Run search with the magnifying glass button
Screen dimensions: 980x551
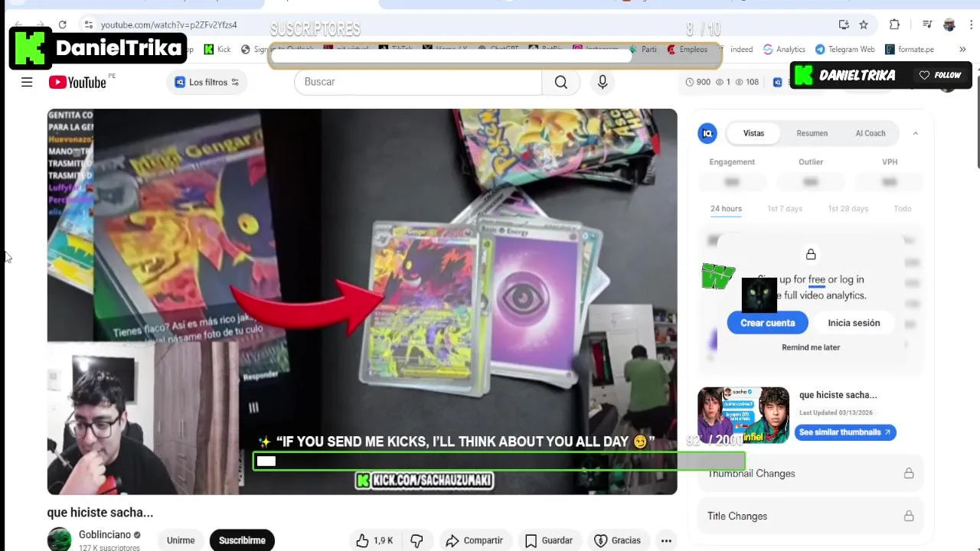[561, 82]
